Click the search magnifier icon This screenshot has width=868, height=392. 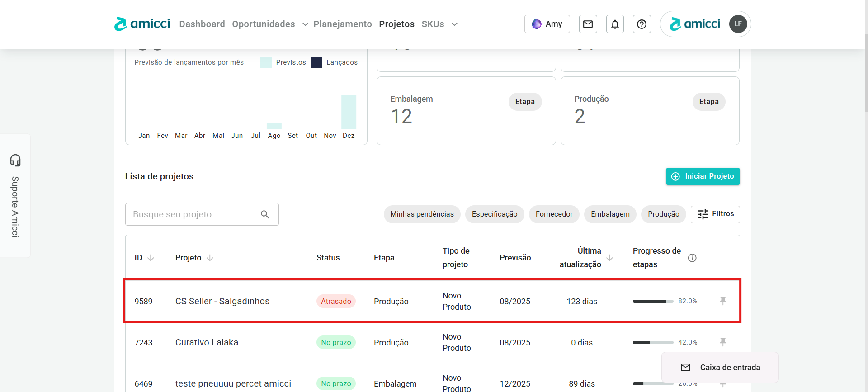[265, 214]
